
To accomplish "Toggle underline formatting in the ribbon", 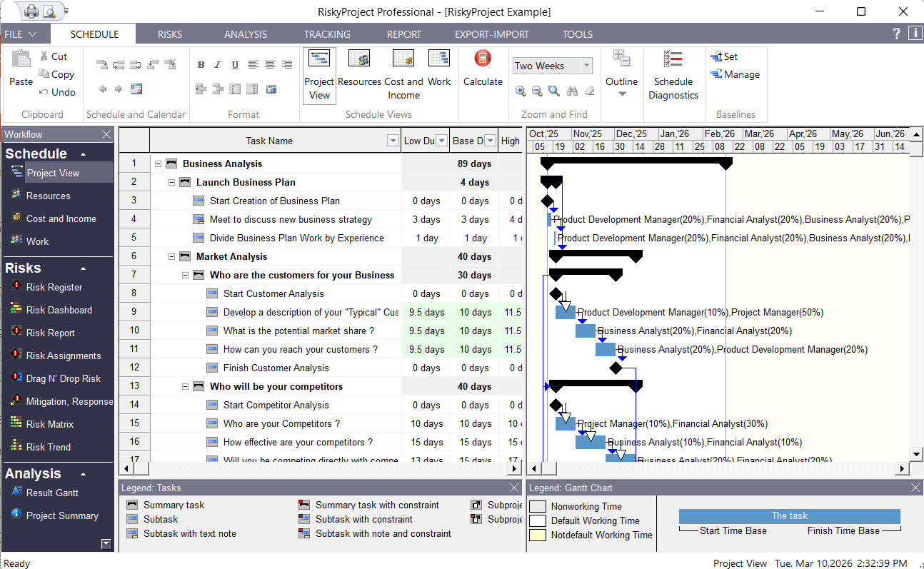I will pos(234,64).
